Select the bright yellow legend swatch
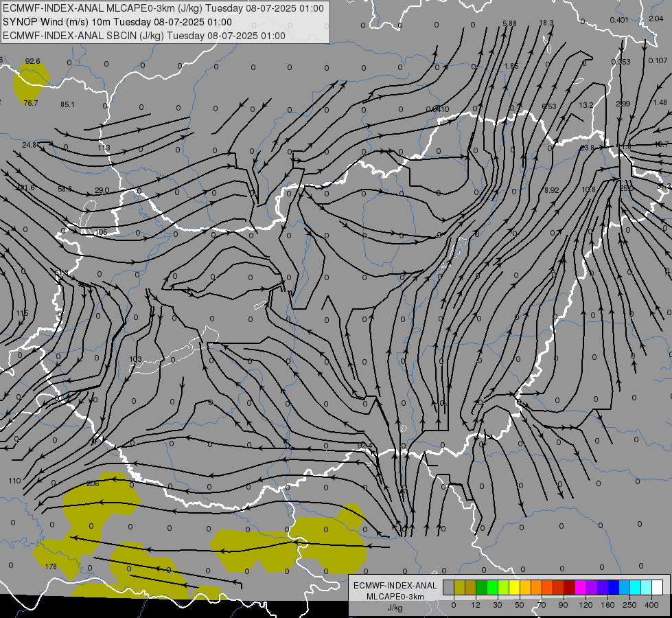Screen dimensions: 672x618 coord(514,587)
